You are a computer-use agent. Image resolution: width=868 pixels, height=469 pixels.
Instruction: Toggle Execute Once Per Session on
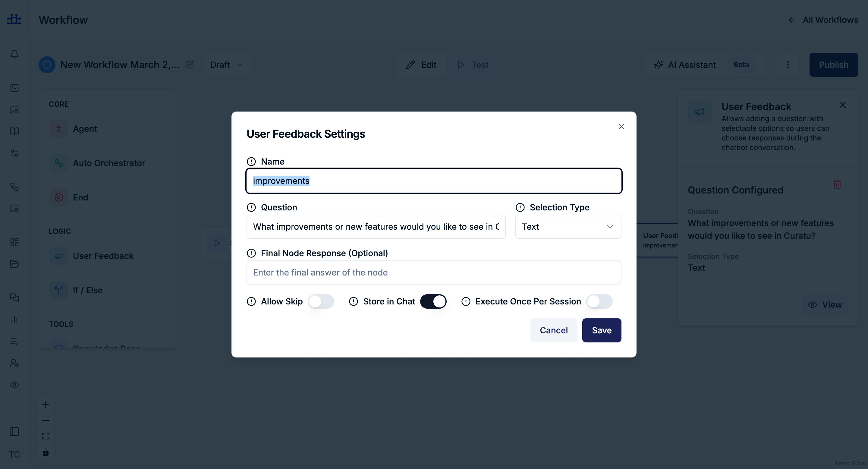(599, 301)
